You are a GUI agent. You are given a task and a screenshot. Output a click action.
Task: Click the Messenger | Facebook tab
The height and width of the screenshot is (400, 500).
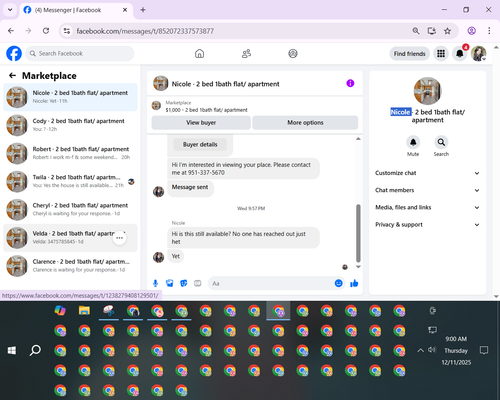click(76, 10)
